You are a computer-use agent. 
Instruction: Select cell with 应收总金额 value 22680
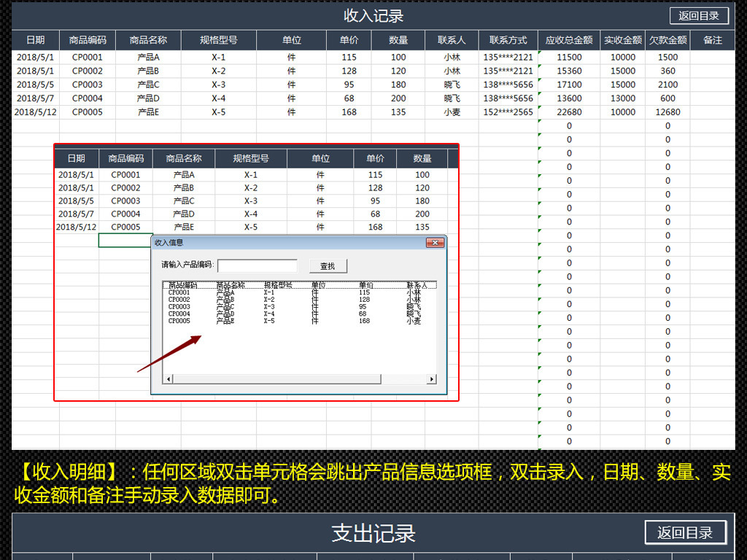click(x=569, y=112)
